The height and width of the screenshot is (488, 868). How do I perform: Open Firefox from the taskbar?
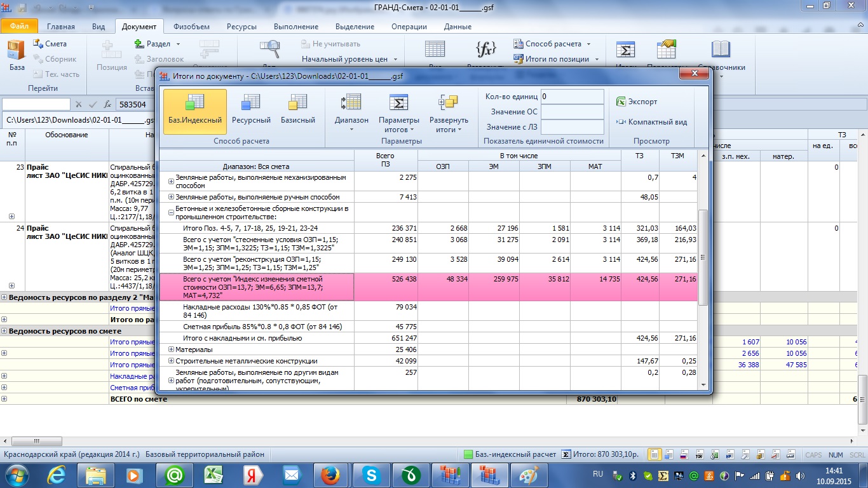329,475
